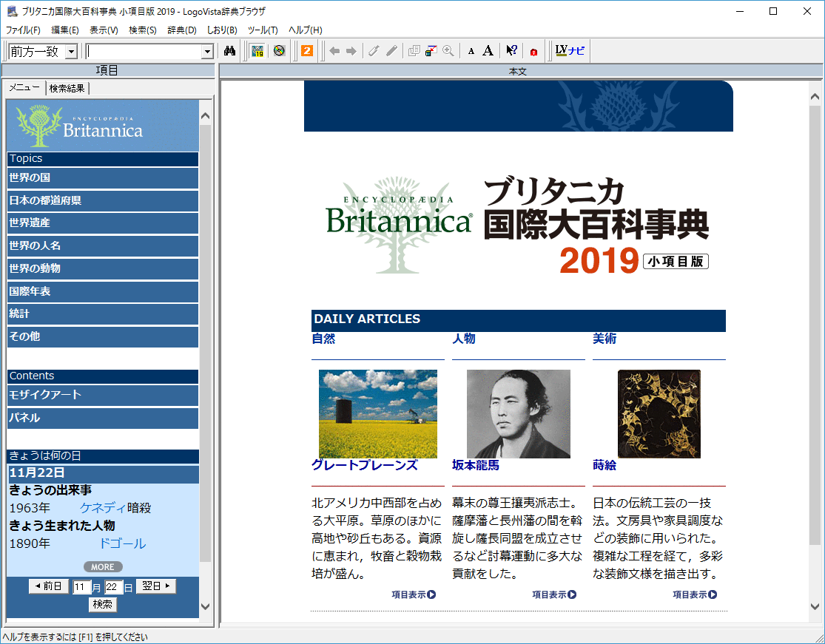The height and width of the screenshot is (644, 825).
Task: Open the LV Navi toolbar button
Action: coord(570,51)
